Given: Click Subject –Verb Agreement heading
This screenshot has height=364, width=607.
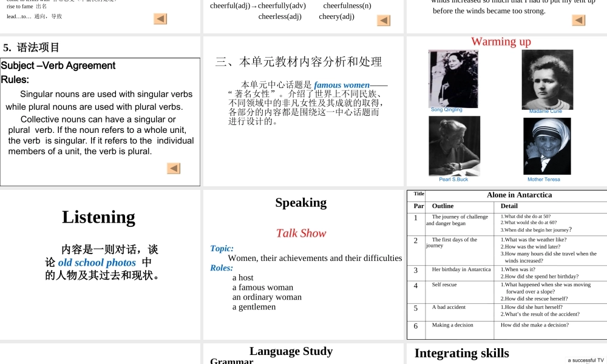Looking at the screenshot, I should [58, 66].
